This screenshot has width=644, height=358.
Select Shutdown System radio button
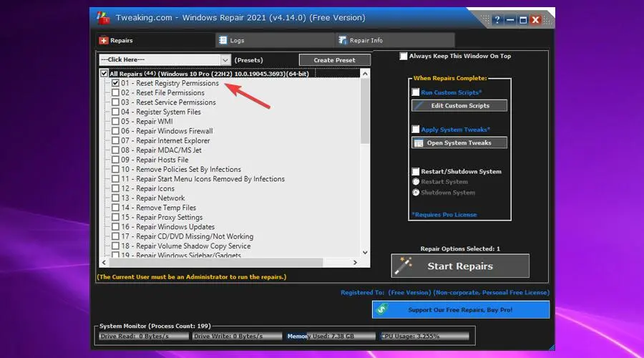point(416,193)
